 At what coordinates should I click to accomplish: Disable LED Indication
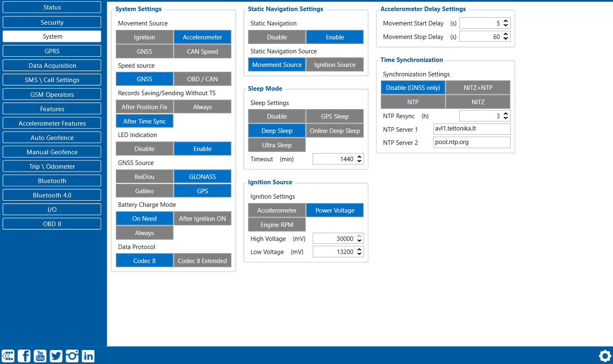pyautogui.click(x=144, y=149)
